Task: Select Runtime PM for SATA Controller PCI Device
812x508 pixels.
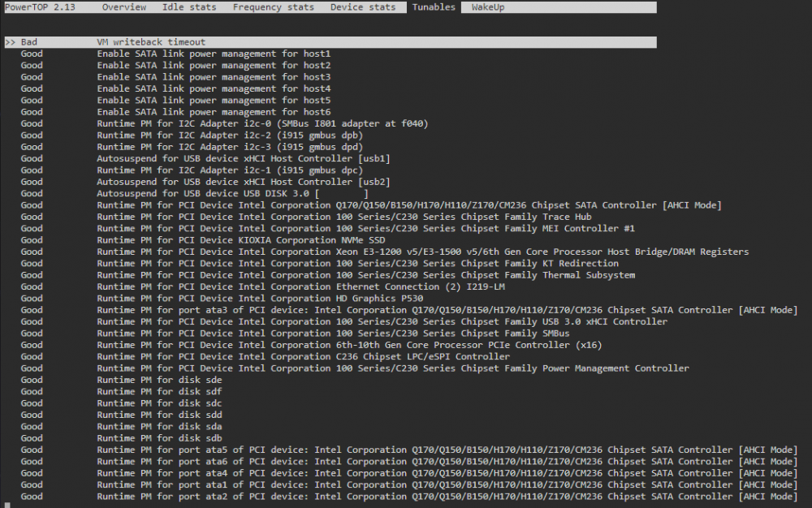Action: click(x=409, y=204)
